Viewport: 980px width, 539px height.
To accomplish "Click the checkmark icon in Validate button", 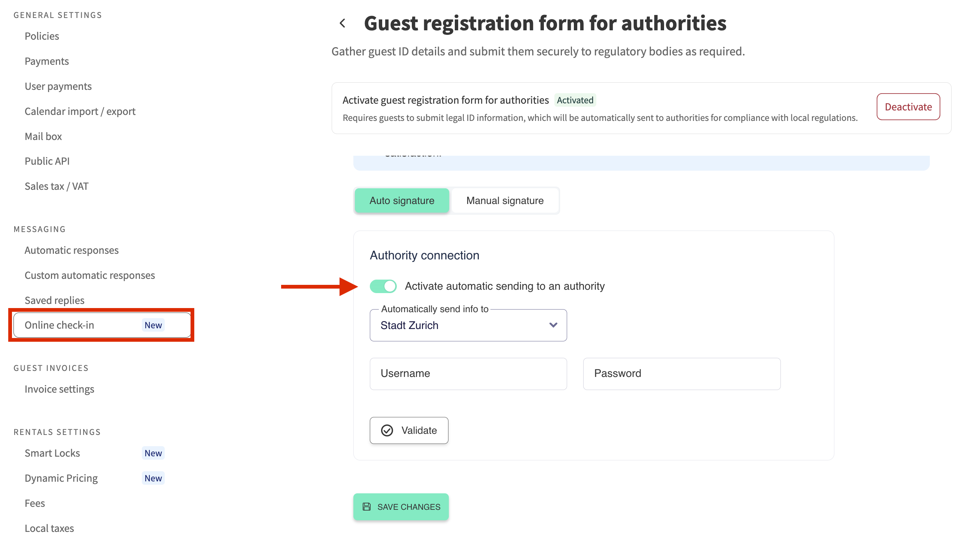I will click(387, 430).
